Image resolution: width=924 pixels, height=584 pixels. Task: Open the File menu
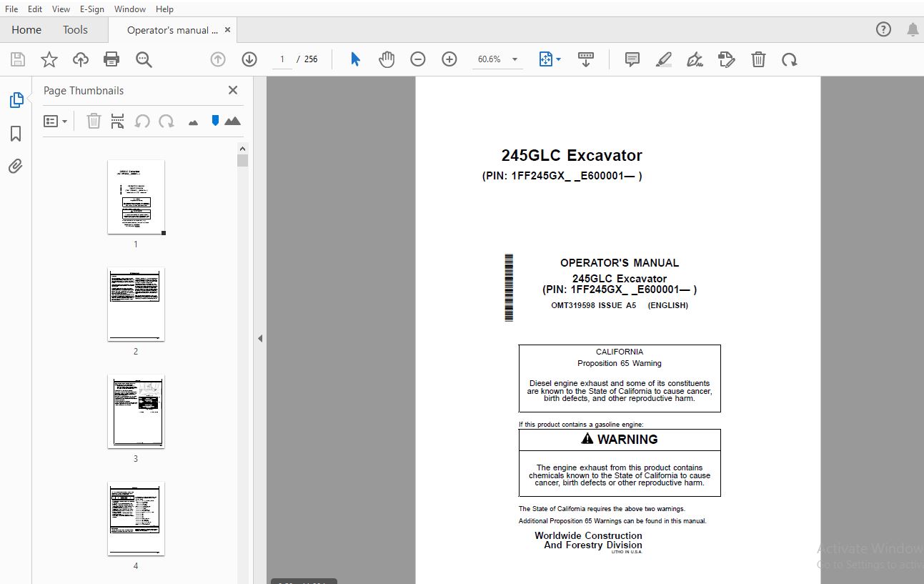(11, 9)
